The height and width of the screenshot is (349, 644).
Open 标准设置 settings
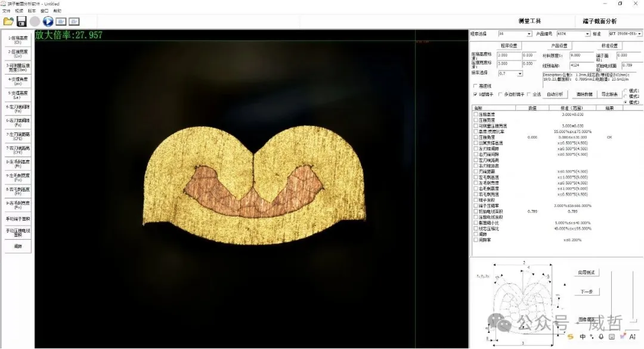[x=609, y=45]
